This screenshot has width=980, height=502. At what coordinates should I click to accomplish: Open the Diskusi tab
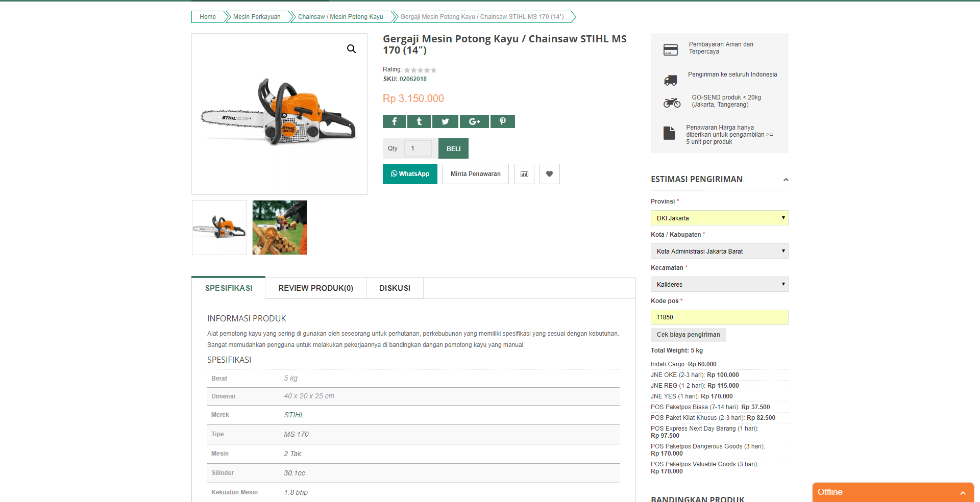(x=395, y=288)
